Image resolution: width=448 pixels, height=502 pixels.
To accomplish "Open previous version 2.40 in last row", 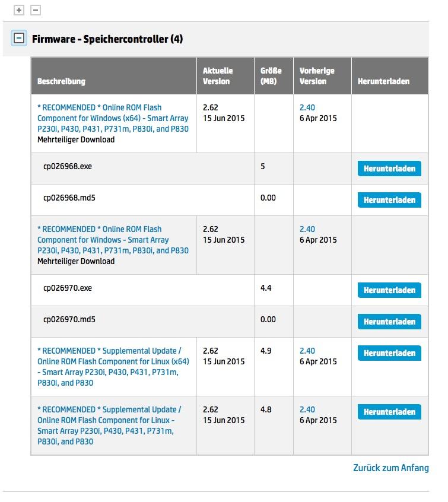I will 307,409.
